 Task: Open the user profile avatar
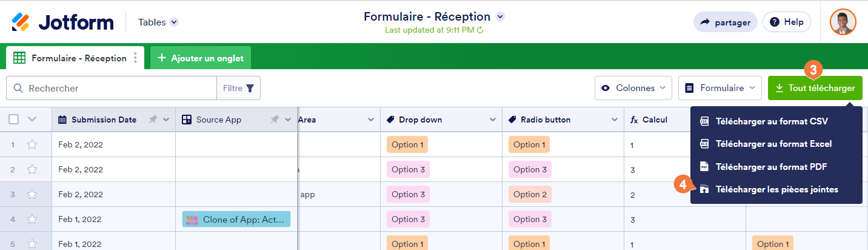[x=843, y=22]
